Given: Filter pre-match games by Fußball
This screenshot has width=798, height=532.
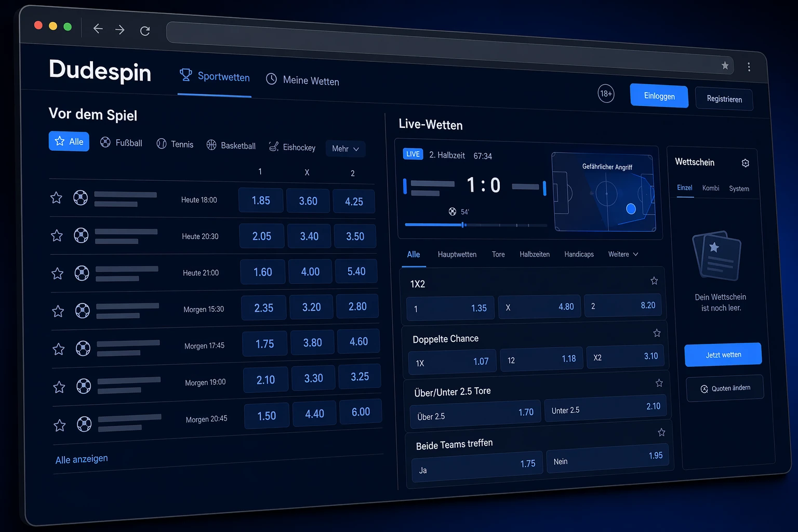Looking at the screenshot, I should (121, 142).
